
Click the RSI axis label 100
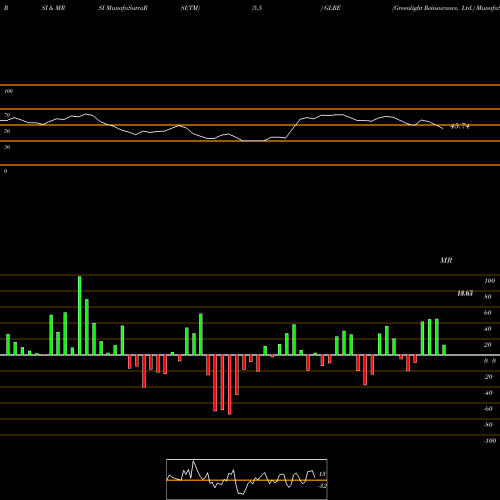point(8,91)
